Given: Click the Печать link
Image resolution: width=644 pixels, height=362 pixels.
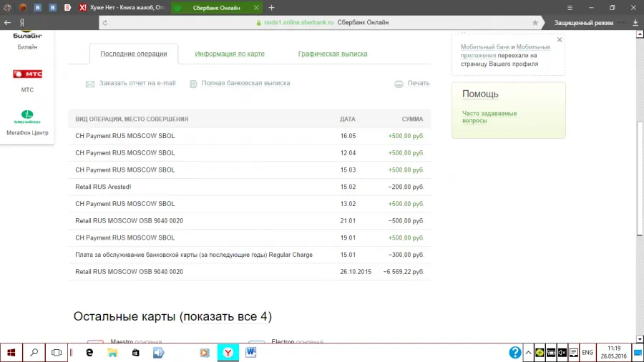Looking at the screenshot, I should (x=418, y=83).
